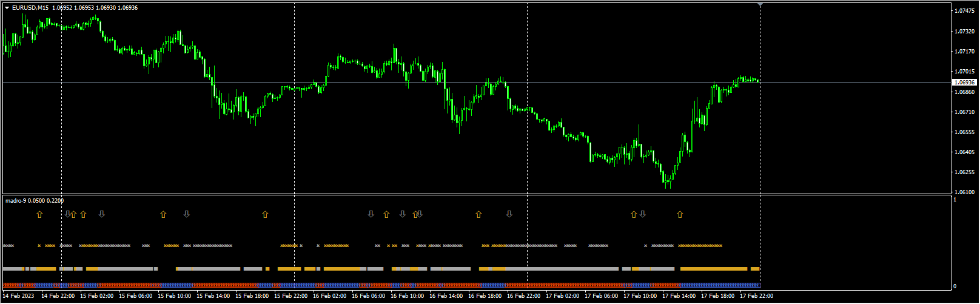This screenshot has height=304, width=980.
Task: Click orange up arrow above 16 Feb 18:00
Action: pyautogui.click(x=478, y=214)
